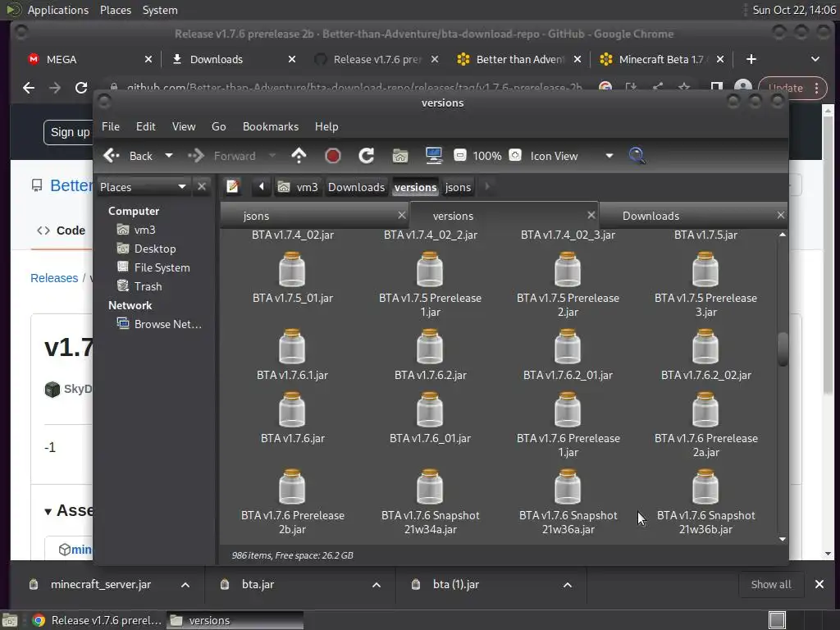Select BTA v1.7.6 Prerelease 1.jar icon

point(568,410)
